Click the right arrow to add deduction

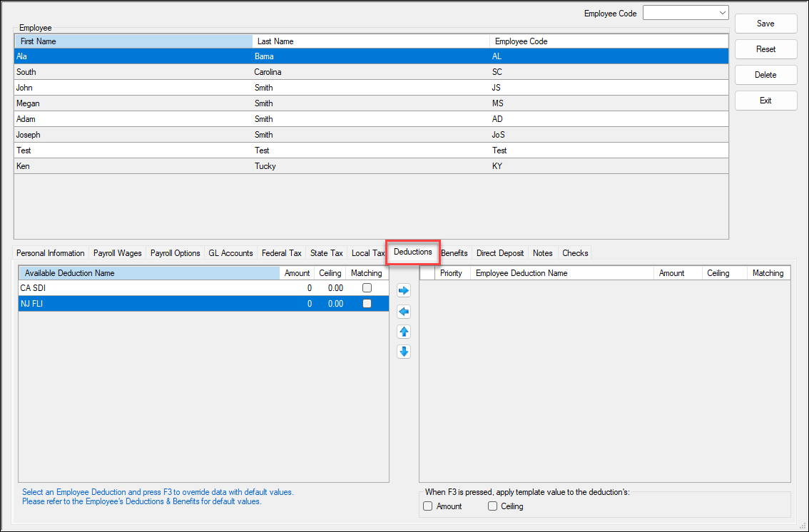point(404,291)
